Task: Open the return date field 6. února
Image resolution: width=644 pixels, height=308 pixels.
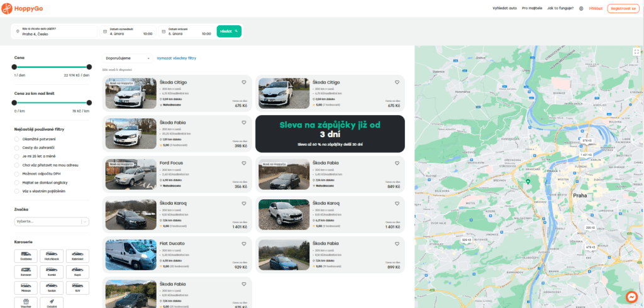Action: point(186,31)
